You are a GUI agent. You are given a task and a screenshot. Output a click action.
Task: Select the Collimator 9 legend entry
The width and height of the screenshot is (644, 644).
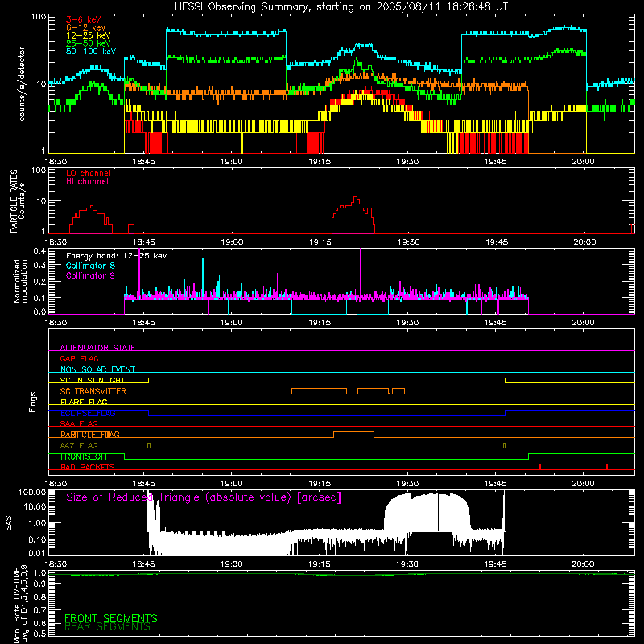click(x=90, y=275)
